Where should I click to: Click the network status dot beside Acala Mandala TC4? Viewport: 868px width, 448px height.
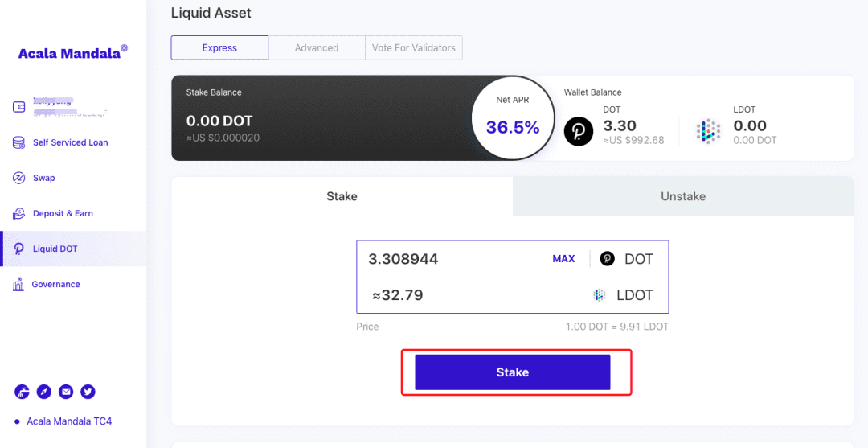(x=17, y=421)
